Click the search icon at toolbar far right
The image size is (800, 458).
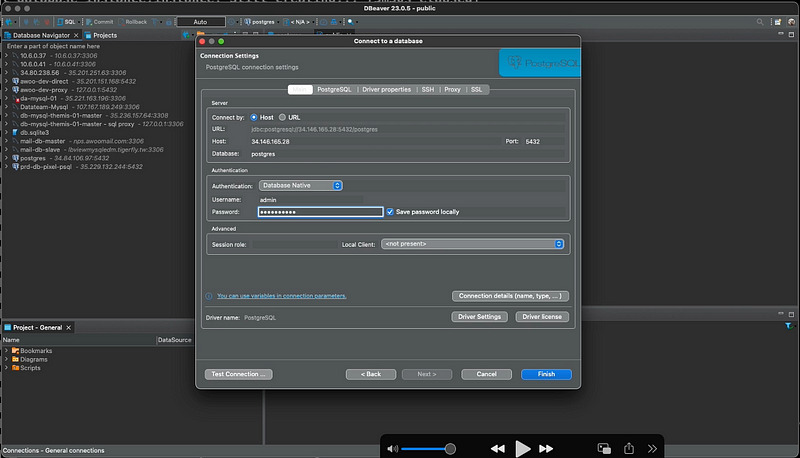pyautogui.click(x=760, y=22)
